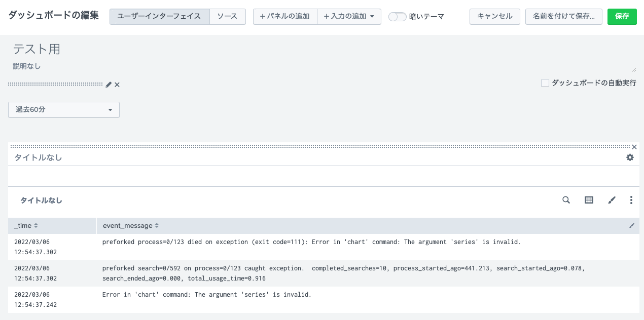Select the ユーザーインターフェイス tab

pos(159,16)
